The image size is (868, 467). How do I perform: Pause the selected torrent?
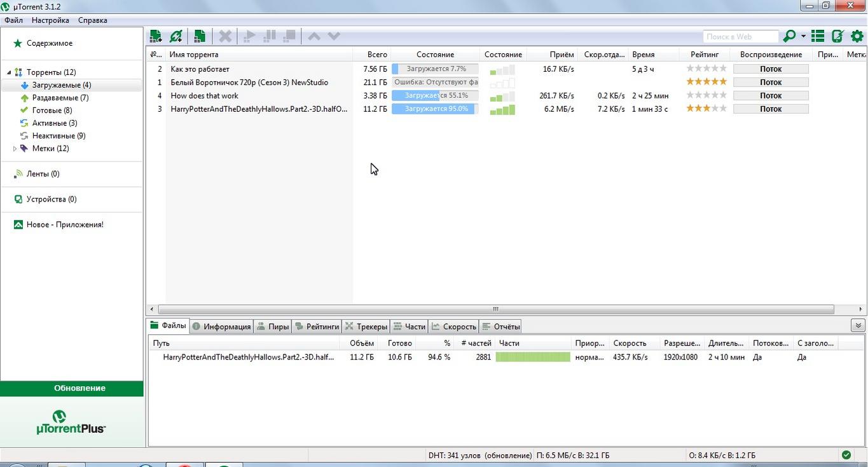pyautogui.click(x=270, y=36)
